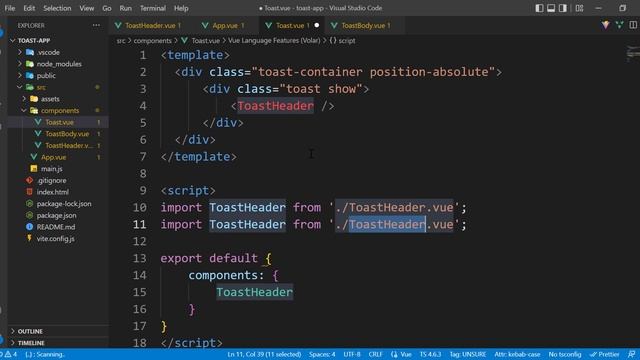Open package.json in the explorer
The image size is (640, 360).
point(58,215)
